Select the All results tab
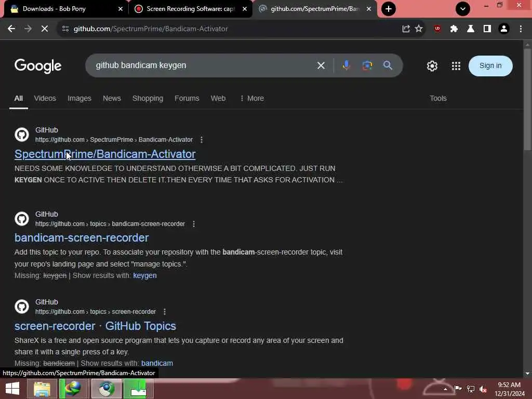The height and width of the screenshot is (399, 532). [x=18, y=98]
